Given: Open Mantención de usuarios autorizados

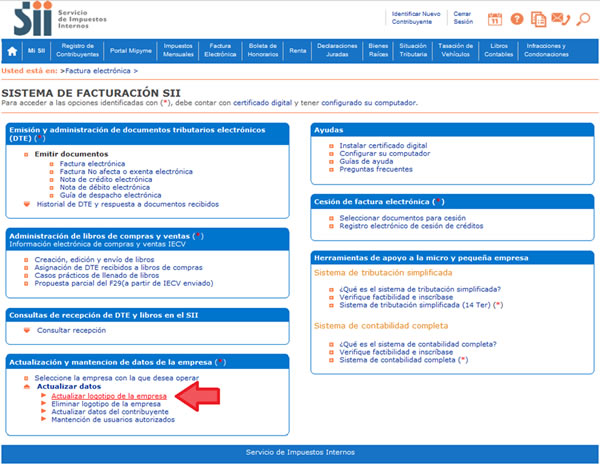Looking at the screenshot, I should click(x=113, y=420).
